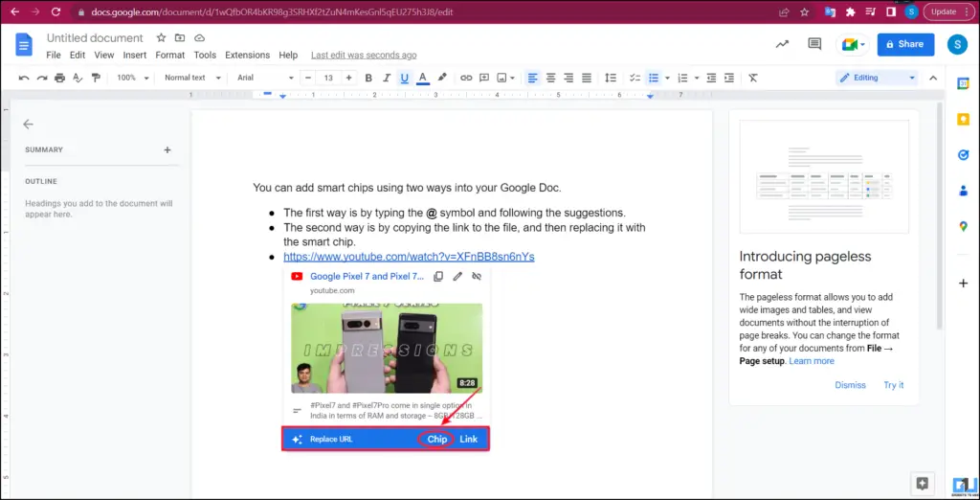This screenshot has height=500, width=980.
Task: Open the Edit menu
Action: pyautogui.click(x=78, y=55)
